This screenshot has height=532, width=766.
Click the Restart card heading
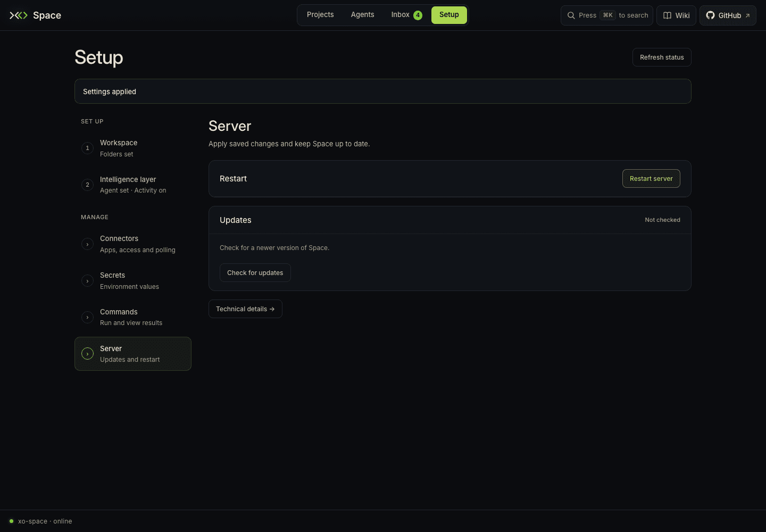click(233, 179)
